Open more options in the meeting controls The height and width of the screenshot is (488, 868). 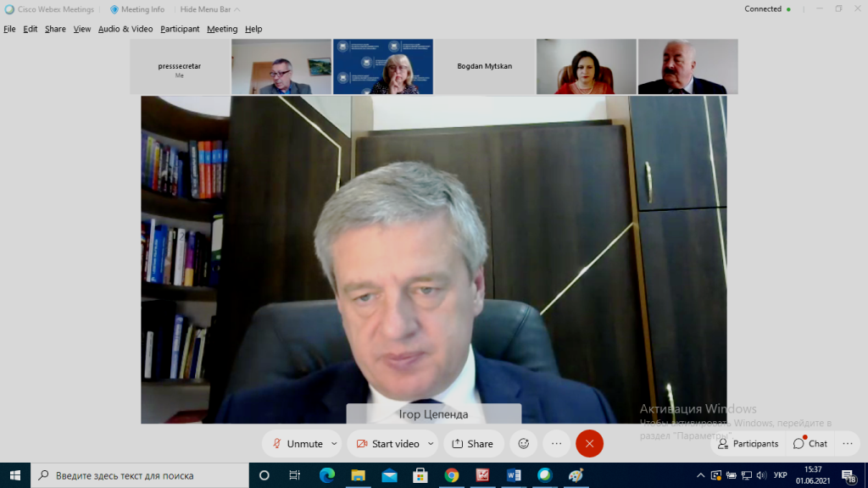[x=556, y=443]
